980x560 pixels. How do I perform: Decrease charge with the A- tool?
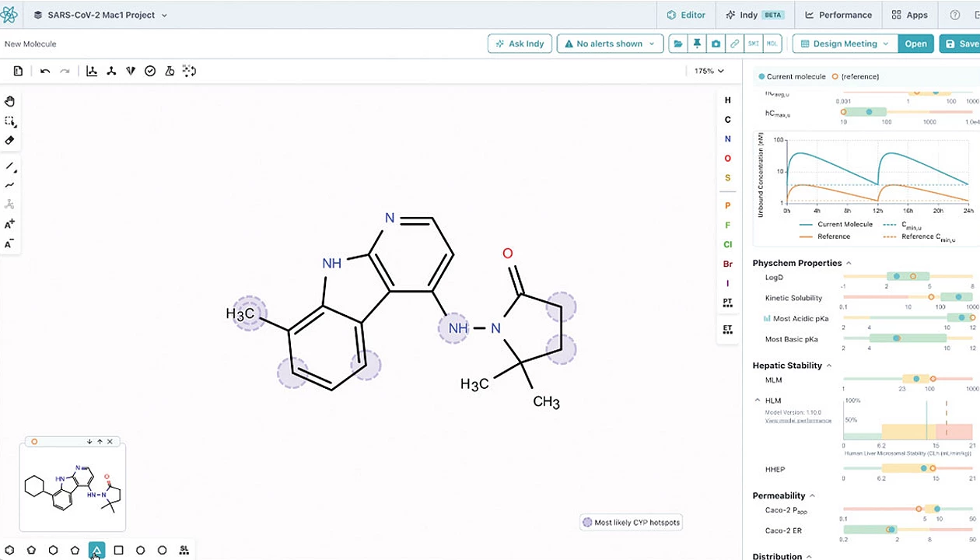coord(9,244)
